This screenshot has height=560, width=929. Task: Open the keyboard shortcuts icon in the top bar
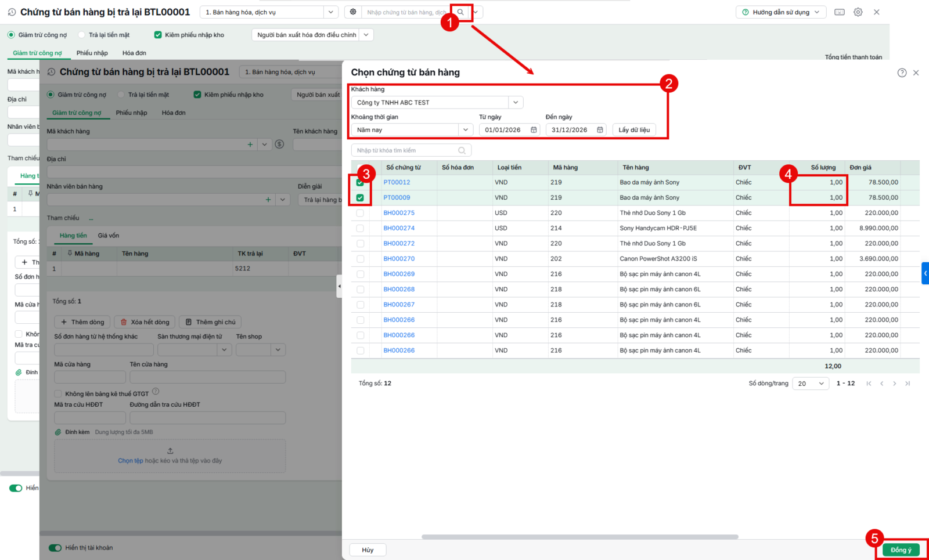click(840, 12)
